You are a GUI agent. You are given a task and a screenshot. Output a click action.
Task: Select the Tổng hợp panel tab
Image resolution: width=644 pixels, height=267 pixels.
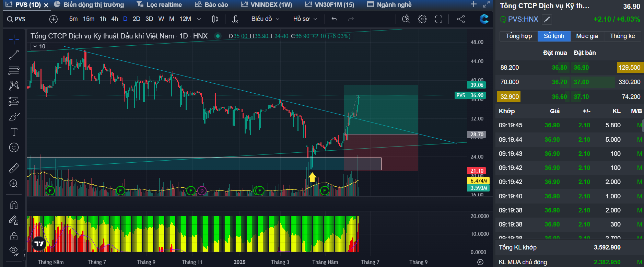point(519,36)
